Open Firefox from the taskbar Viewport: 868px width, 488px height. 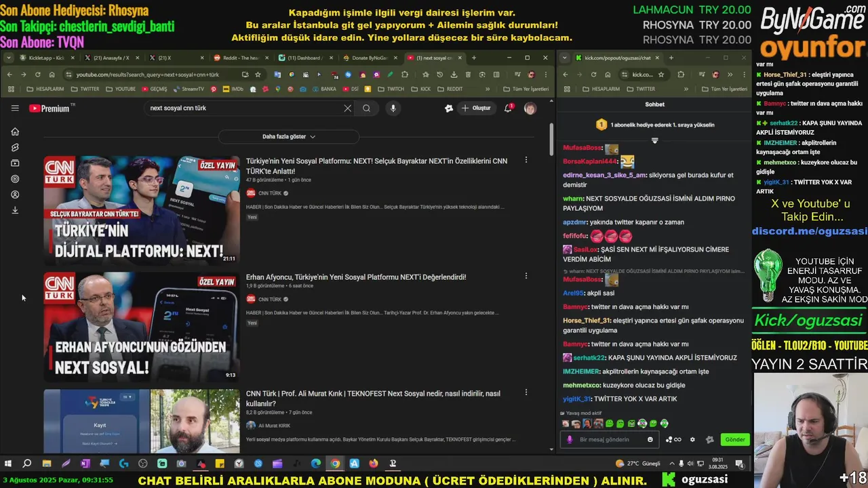[x=374, y=464]
